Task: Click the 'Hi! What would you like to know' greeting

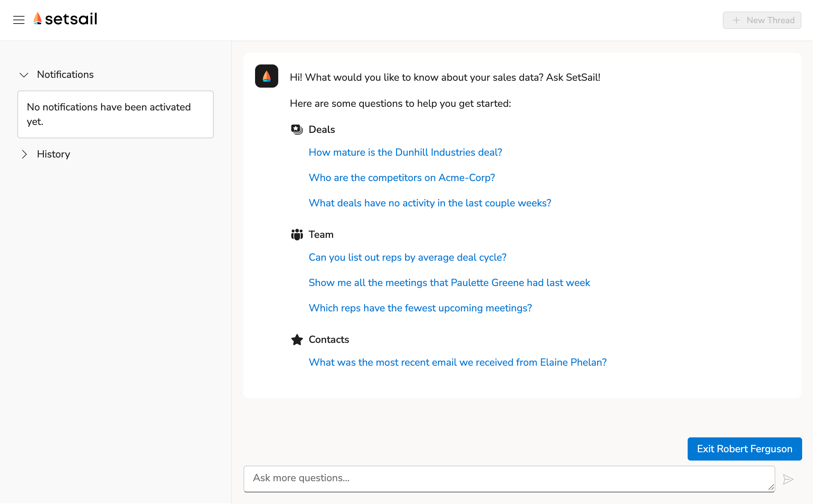Action: (445, 77)
